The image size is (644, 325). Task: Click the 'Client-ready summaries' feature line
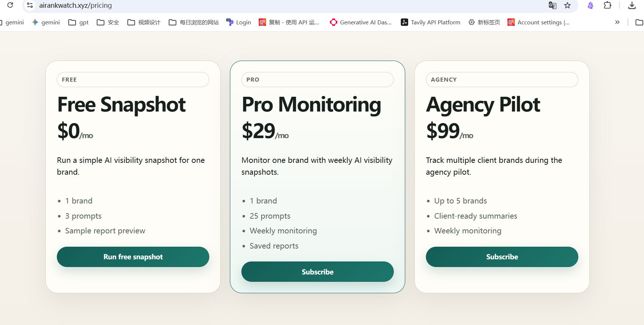pyautogui.click(x=476, y=216)
